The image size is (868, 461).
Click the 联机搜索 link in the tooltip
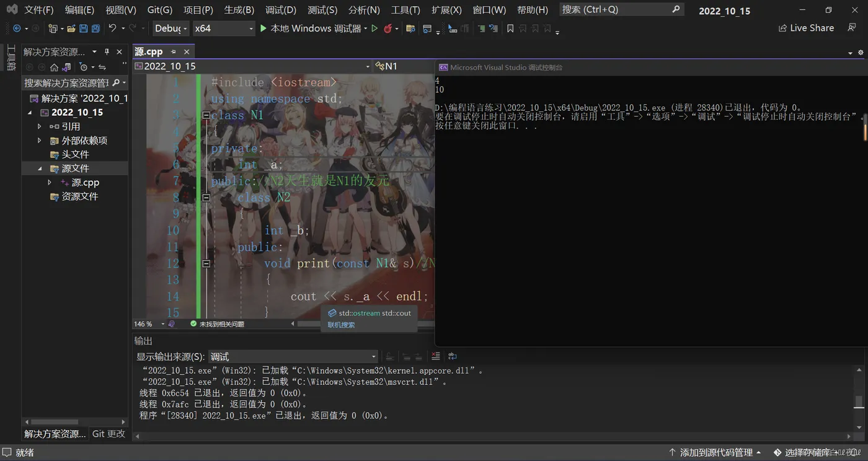[341, 325]
